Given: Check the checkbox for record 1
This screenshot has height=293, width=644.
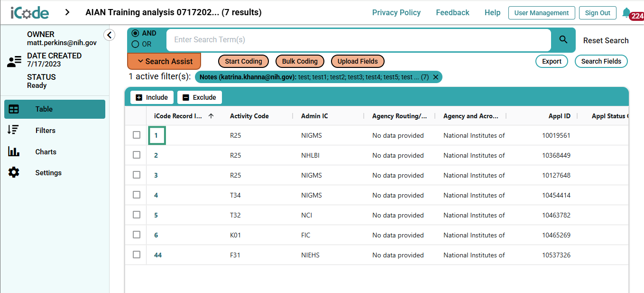Looking at the screenshot, I should pyautogui.click(x=137, y=135).
